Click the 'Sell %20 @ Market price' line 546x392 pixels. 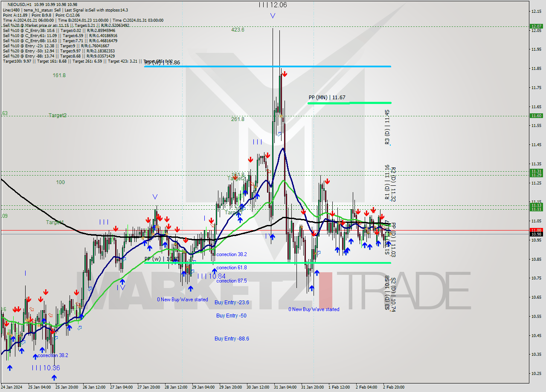(x=66, y=25)
